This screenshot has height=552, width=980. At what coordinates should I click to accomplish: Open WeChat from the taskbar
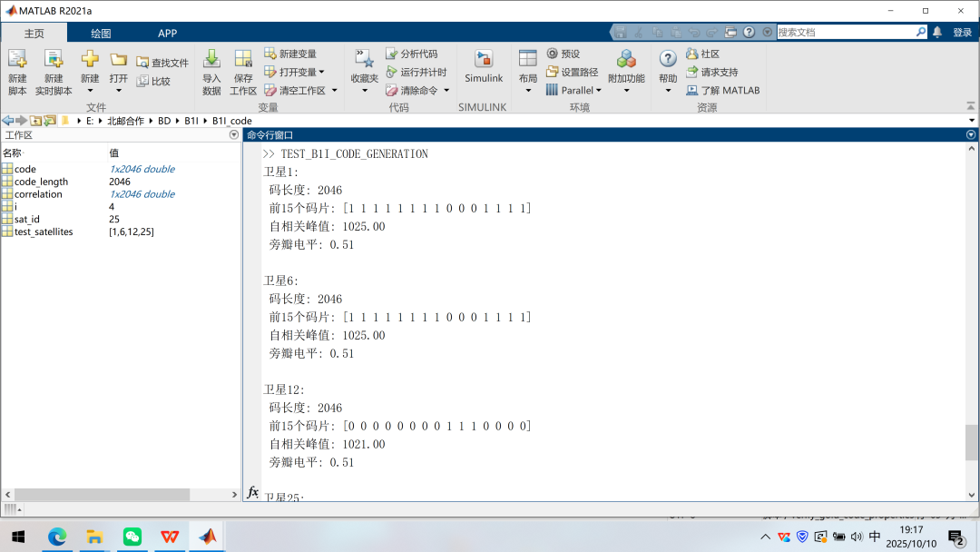point(132,537)
